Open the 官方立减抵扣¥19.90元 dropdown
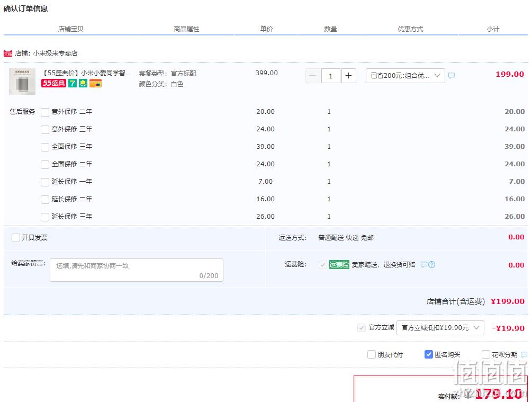Image resolution: width=532 pixels, height=402 pixels. pos(440,328)
